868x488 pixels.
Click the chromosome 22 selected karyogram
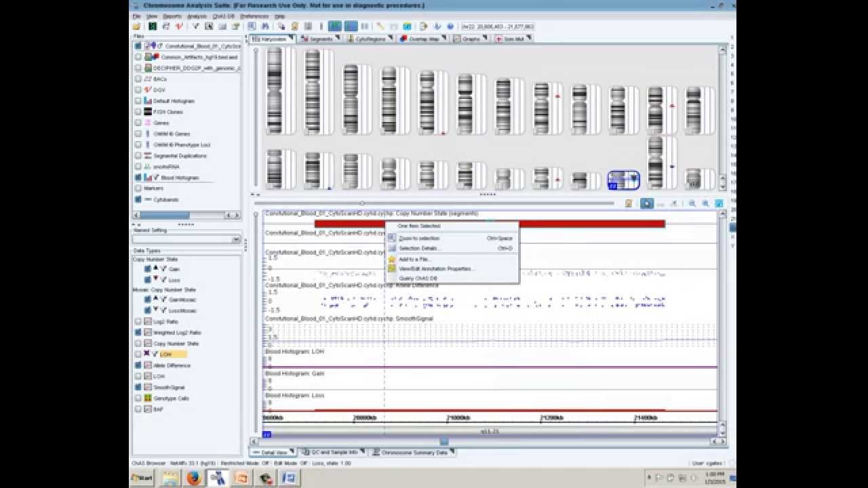pyautogui.click(x=623, y=180)
